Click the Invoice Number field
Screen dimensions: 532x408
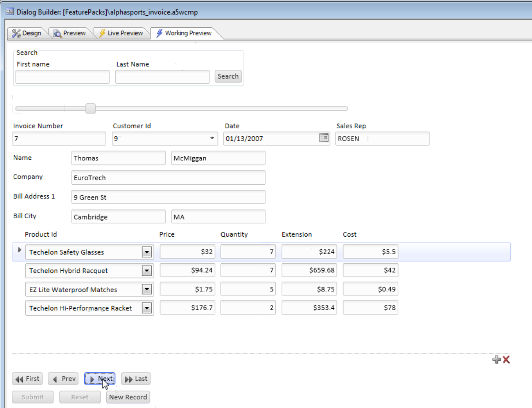click(x=59, y=138)
